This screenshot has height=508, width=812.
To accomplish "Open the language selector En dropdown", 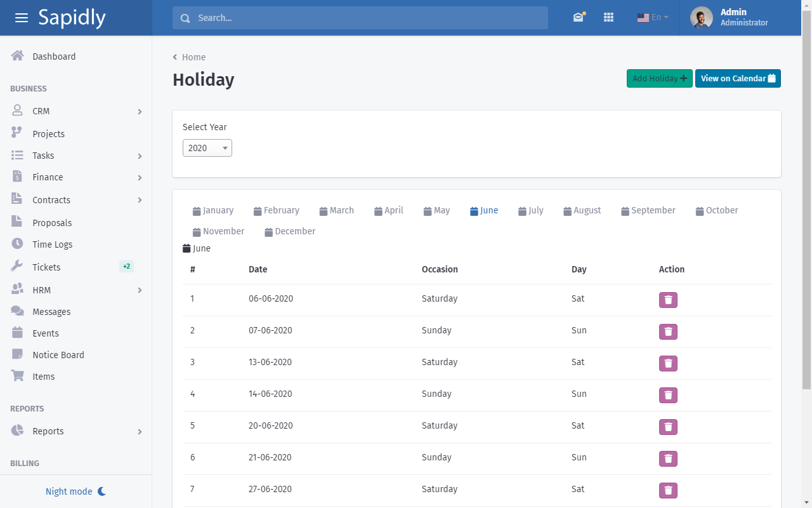I will click(653, 18).
